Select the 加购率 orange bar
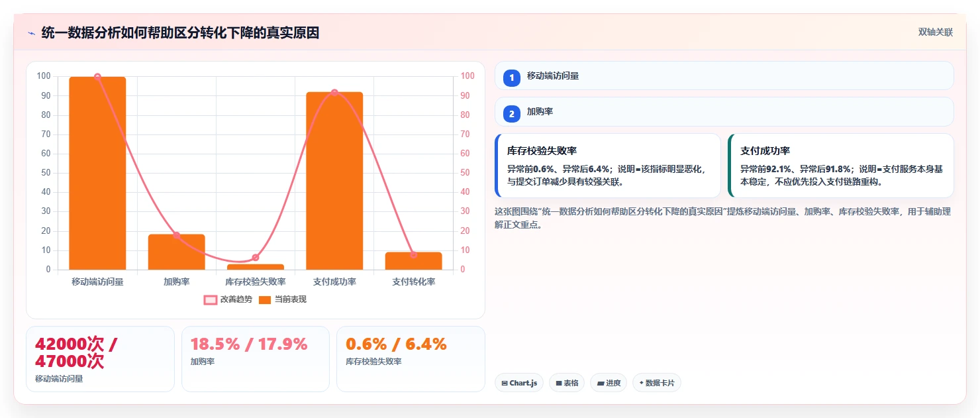 [x=176, y=252]
